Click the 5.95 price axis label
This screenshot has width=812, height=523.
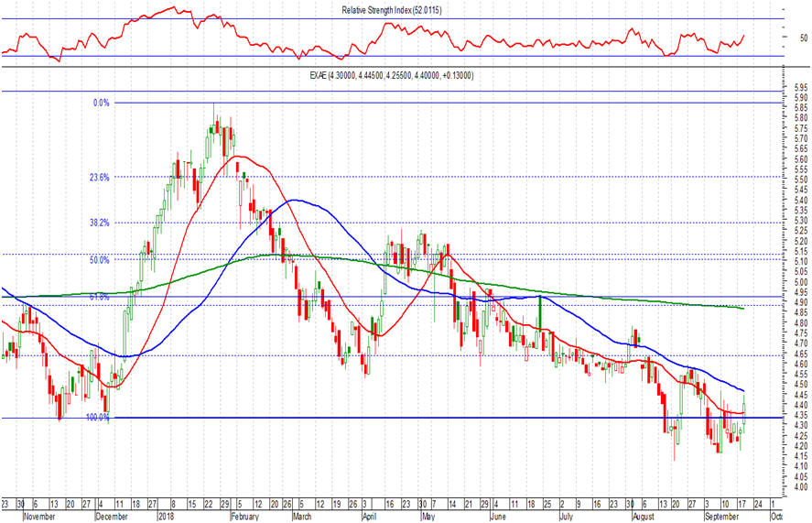pyautogui.click(x=800, y=88)
